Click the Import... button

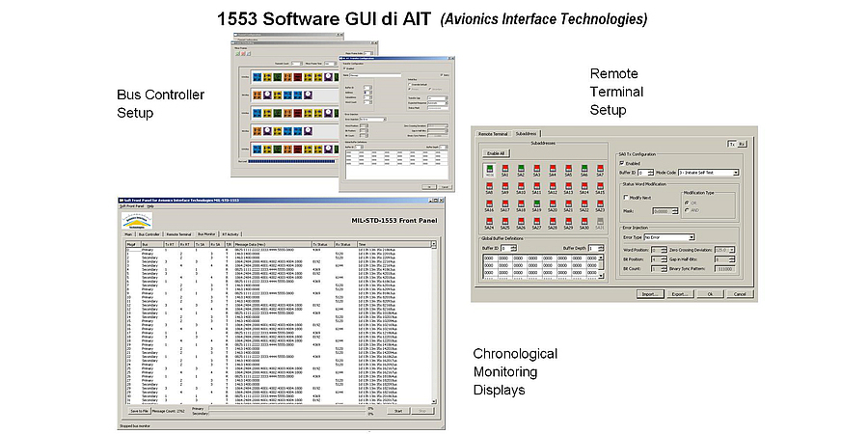pos(650,294)
